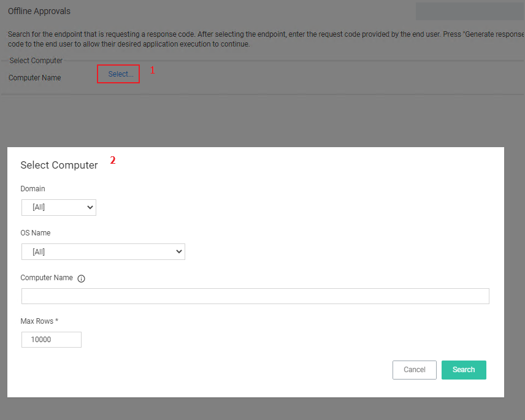The width and height of the screenshot is (525, 420).
Task: Click the greyed button in top-right header
Action: (469, 12)
